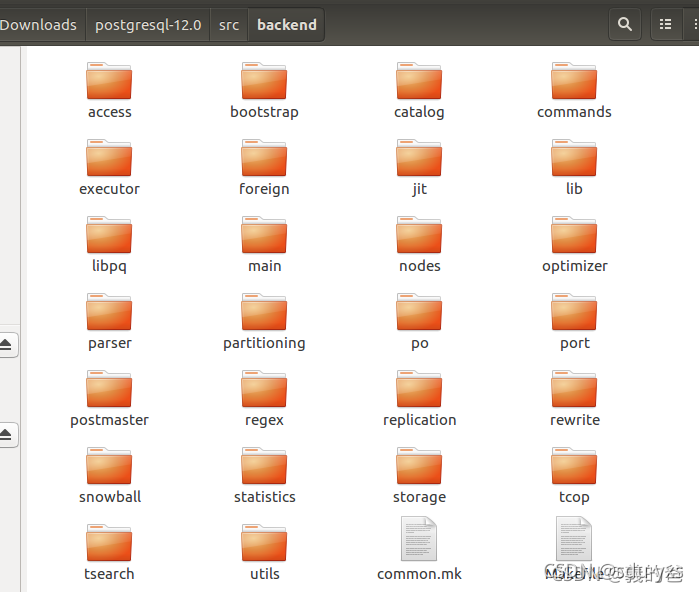
Task: Select the parser folder icon
Action: coord(109,312)
